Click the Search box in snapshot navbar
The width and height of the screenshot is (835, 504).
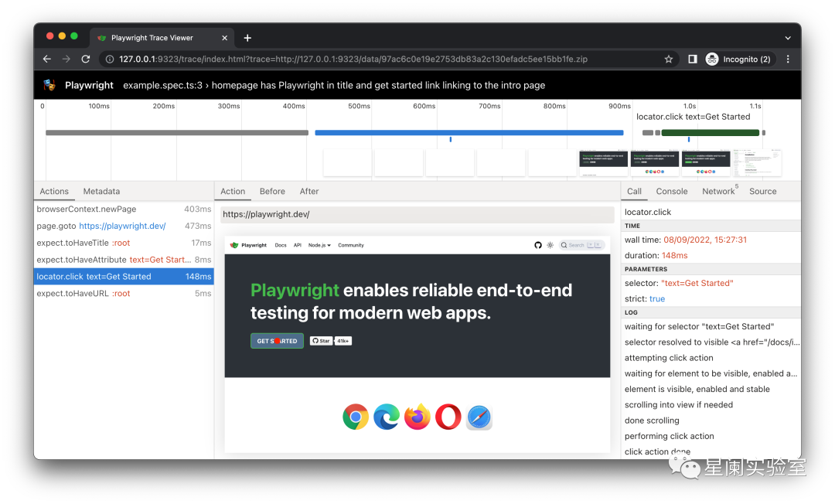[581, 245]
